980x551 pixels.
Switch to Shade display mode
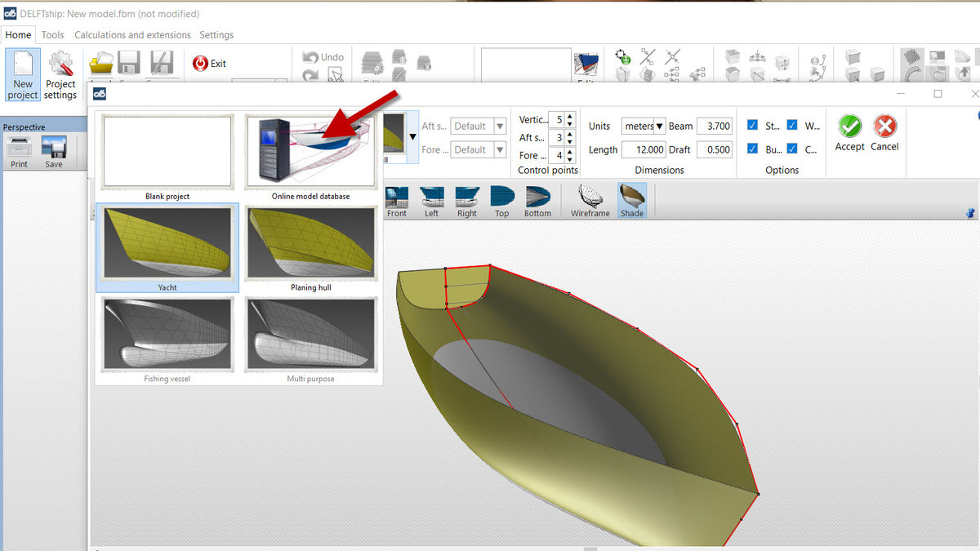click(631, 200)
